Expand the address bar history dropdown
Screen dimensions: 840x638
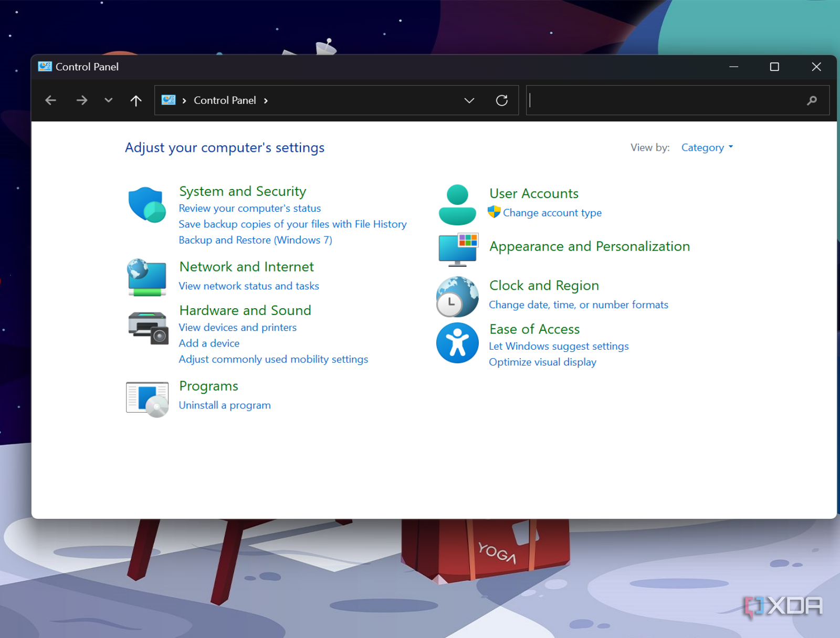point(469,100)
